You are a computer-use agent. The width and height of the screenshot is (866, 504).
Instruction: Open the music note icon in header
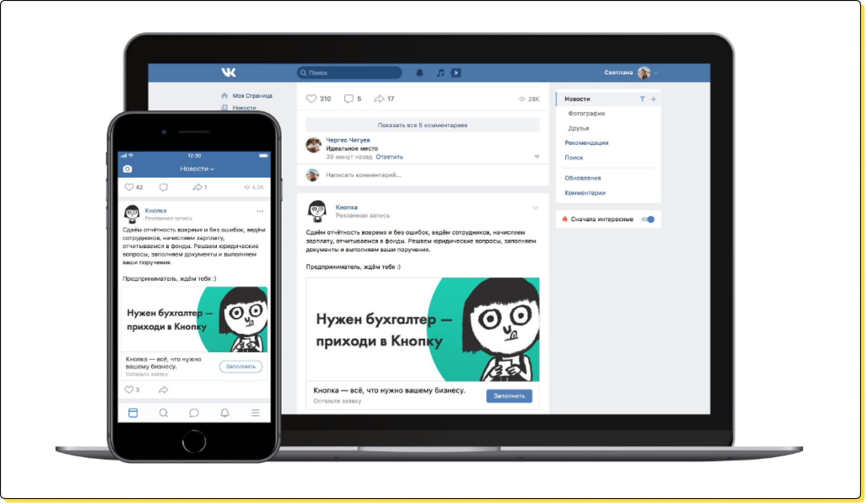coord(440,73)
